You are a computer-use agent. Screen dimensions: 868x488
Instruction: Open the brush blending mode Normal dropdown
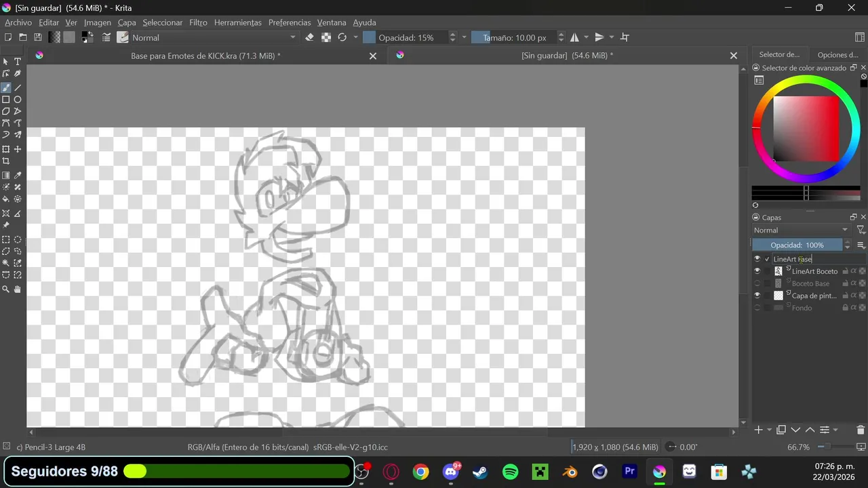click(x=214, y=37)
